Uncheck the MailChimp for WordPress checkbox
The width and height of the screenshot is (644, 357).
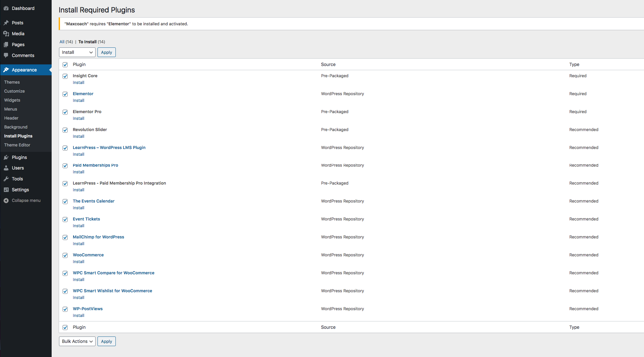coord(65,237)
